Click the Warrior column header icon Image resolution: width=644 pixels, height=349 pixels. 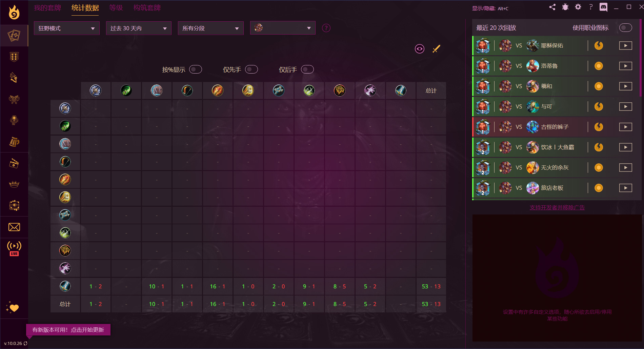(401, 90)
